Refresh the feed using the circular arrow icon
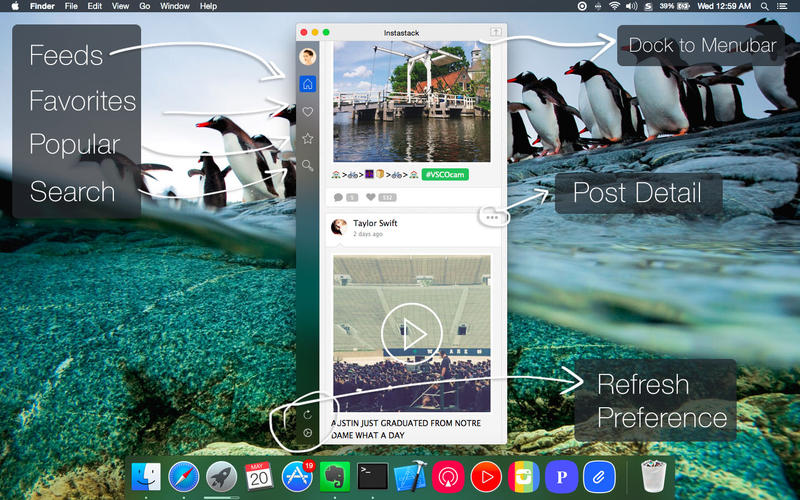 tap(308, 414)
